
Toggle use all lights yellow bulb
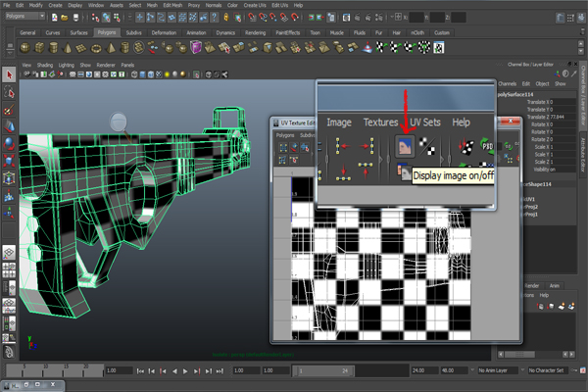pos(167,74)
